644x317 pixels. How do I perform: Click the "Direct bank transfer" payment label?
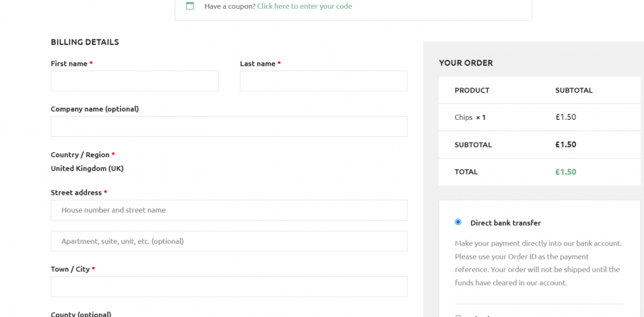[506, 223]
